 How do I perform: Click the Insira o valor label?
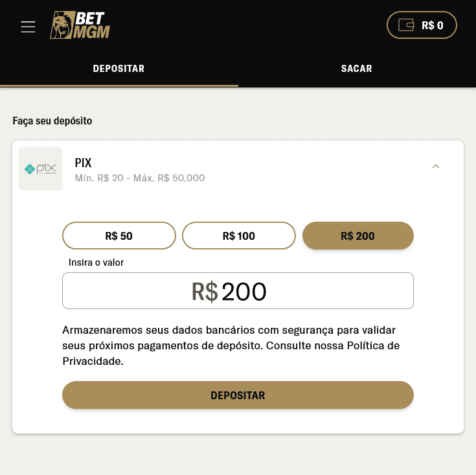coord(96,262)
